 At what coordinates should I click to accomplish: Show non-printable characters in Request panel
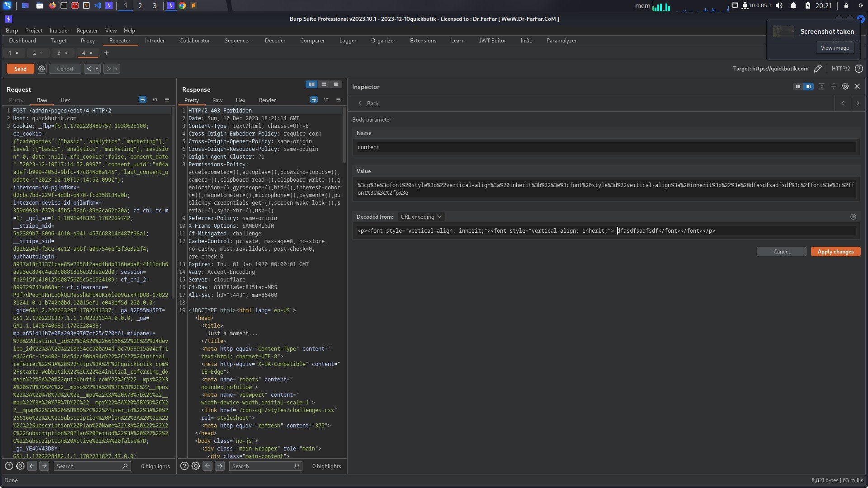point(155,99)
